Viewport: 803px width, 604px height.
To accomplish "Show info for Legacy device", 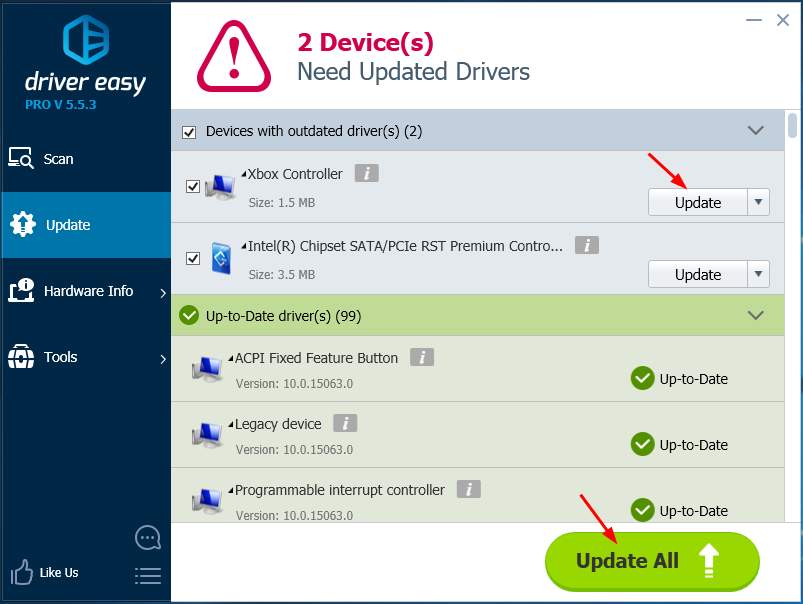I will [x=345, y=423].
